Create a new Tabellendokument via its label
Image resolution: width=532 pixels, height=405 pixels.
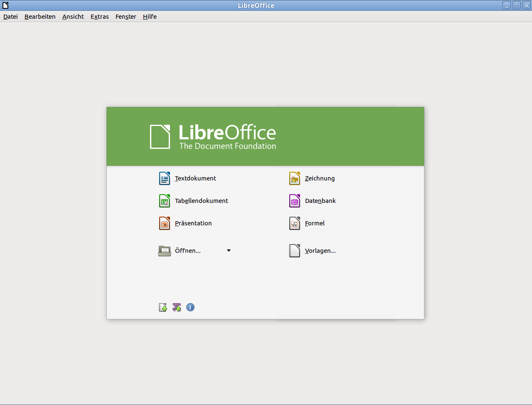pyautogui.click(x=202, y=201)
